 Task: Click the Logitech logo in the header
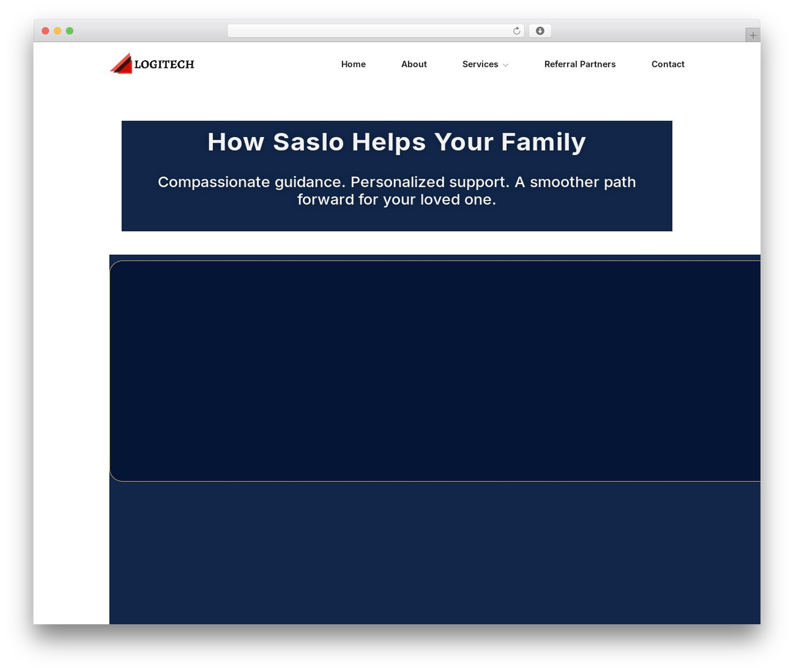tap(152, 63)
